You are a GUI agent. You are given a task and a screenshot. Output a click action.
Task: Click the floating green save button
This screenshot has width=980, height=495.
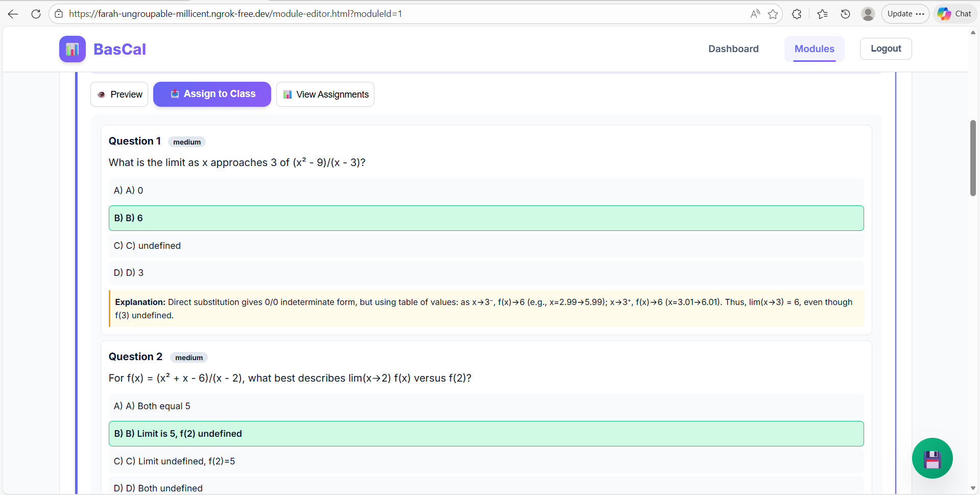(932, 458)
